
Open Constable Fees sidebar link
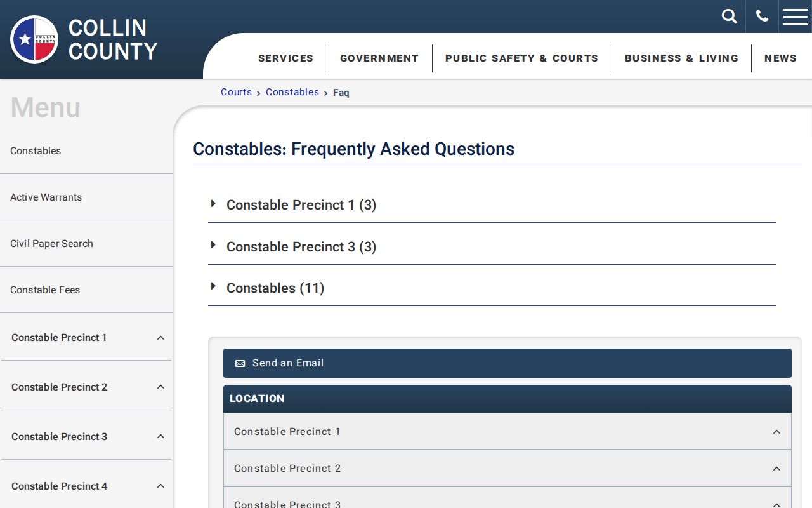click(45, 290)
